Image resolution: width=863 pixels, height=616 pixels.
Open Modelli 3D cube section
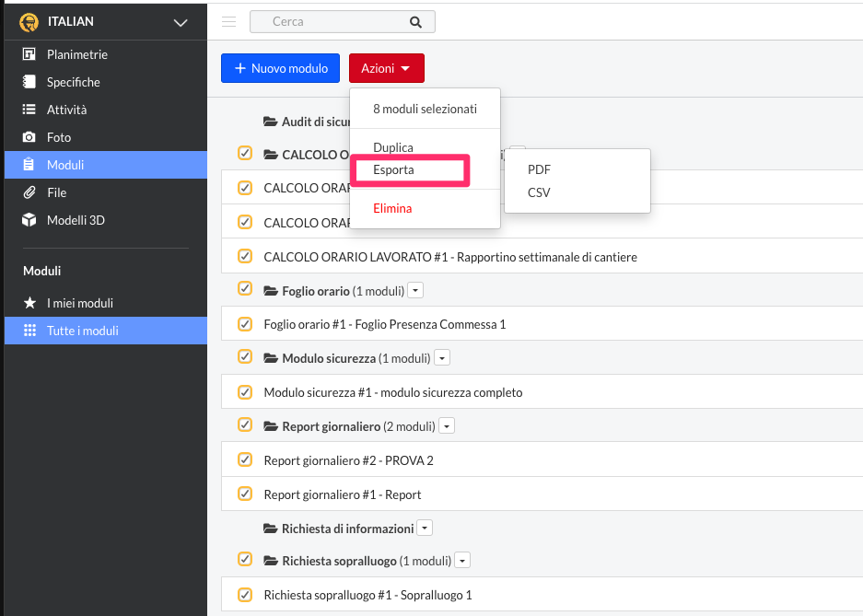point(74,220)
